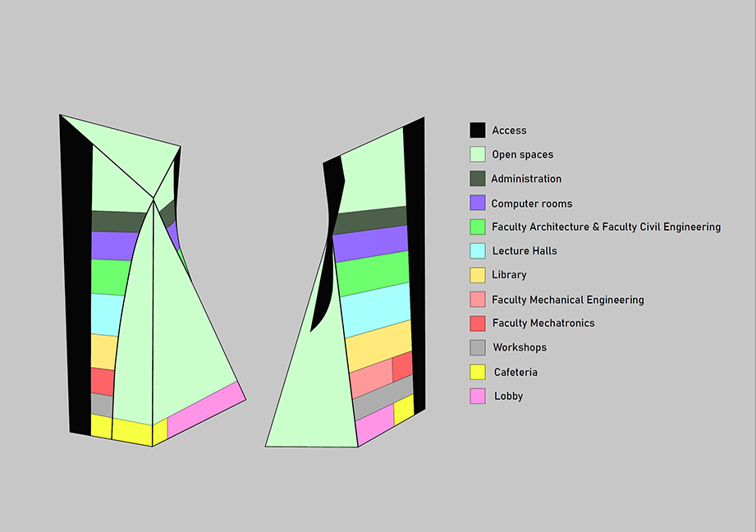Click the 'Workshops' legend label

click(520, 348)
